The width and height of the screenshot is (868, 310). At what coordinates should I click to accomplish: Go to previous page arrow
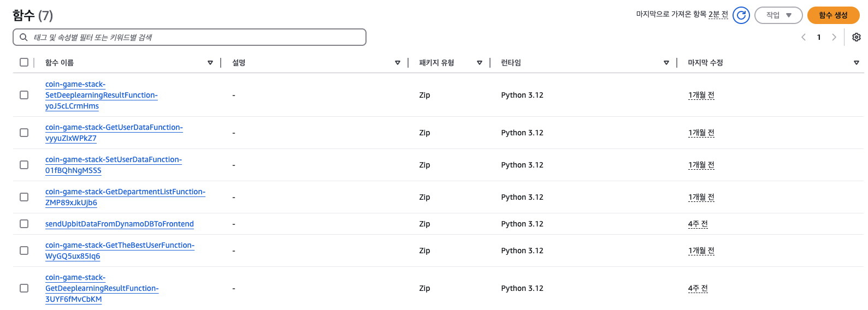(804, 37)
